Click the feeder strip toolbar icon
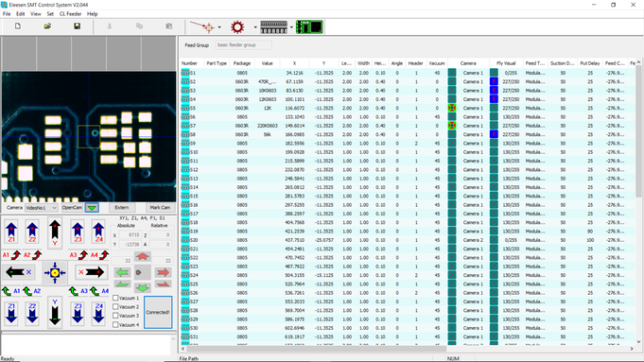 (273, 27)
